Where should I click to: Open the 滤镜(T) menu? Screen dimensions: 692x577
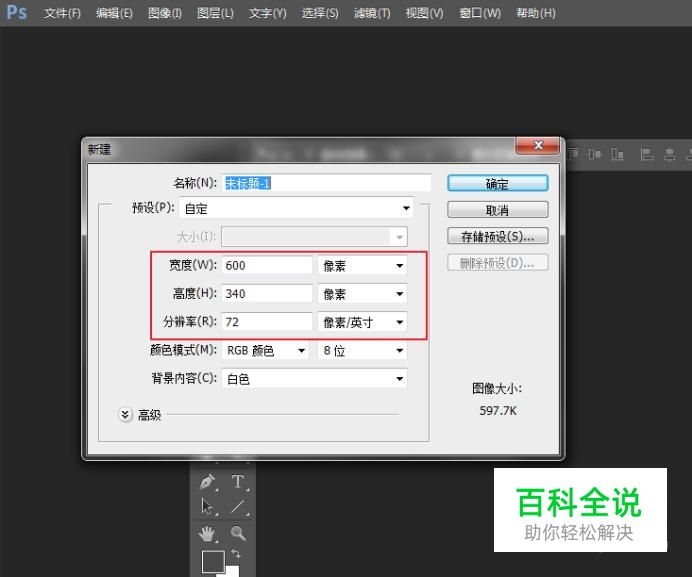372,13
